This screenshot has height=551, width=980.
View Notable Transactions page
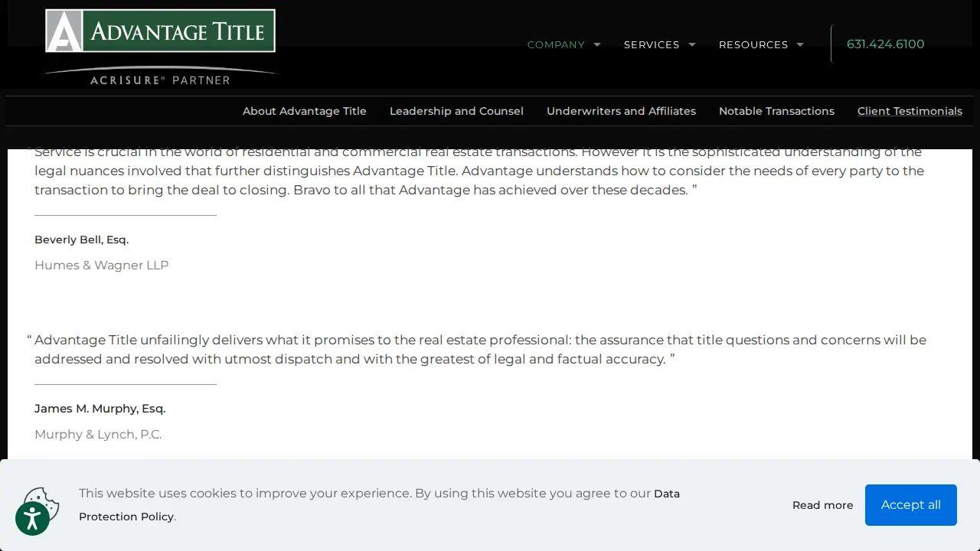[776, 111]
